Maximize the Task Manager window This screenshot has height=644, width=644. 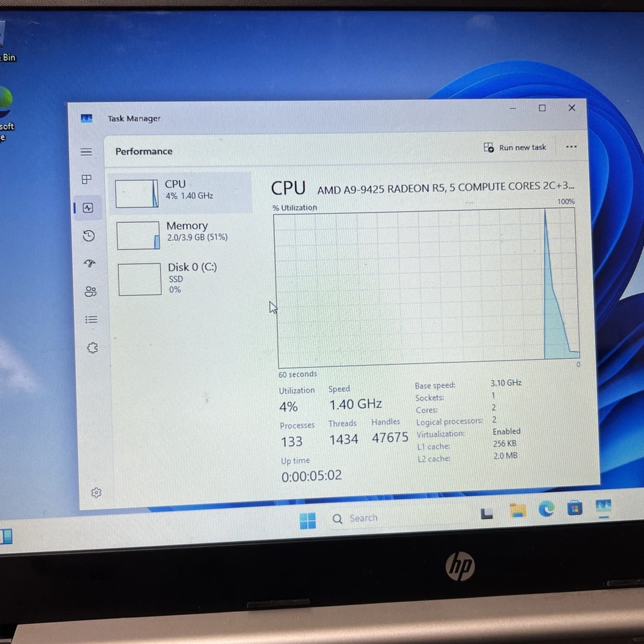tap(542, 108)
